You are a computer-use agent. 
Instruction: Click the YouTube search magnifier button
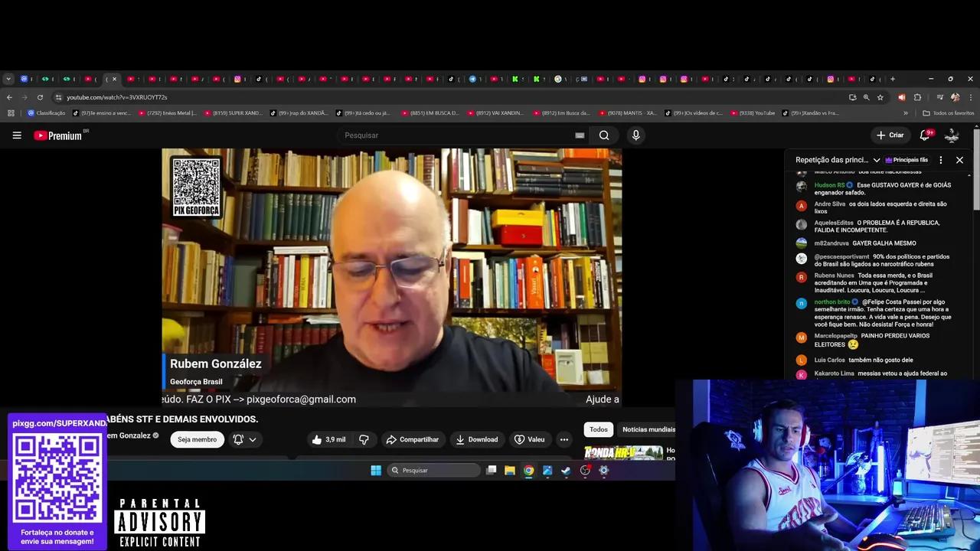(604, 135)
